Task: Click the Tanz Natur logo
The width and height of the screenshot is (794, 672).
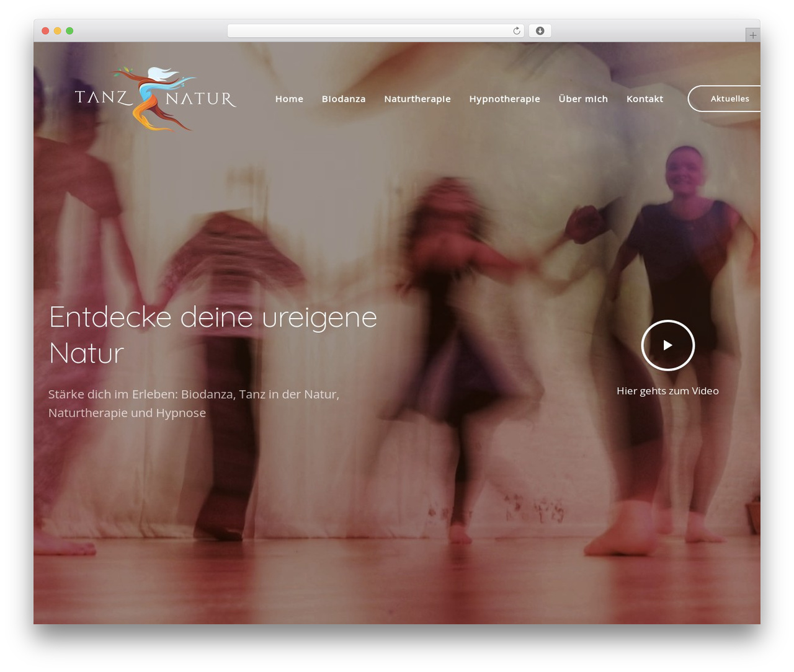Action: 155,99
